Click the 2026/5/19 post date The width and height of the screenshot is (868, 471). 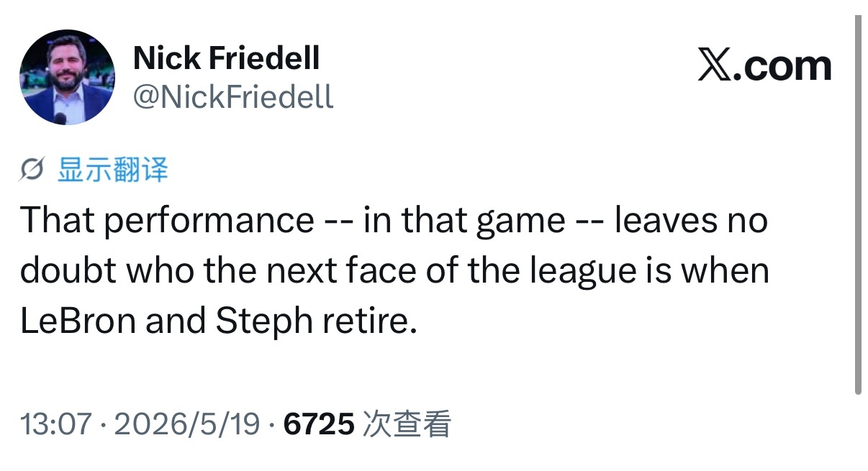pos(187,424)
